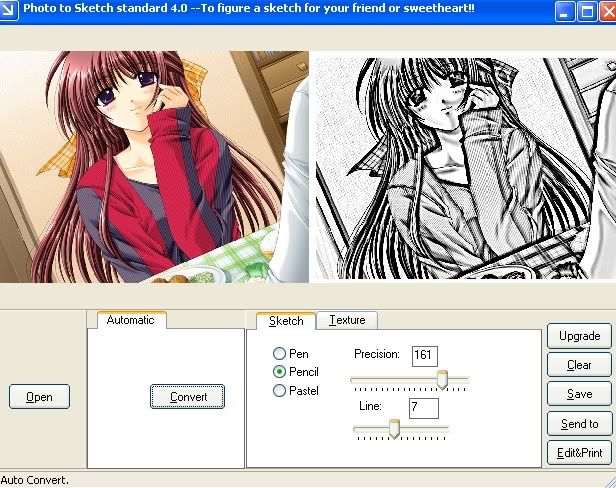Click the pencil sketch result preview
Screen dimensions: 616x488
tap(466, 169)
